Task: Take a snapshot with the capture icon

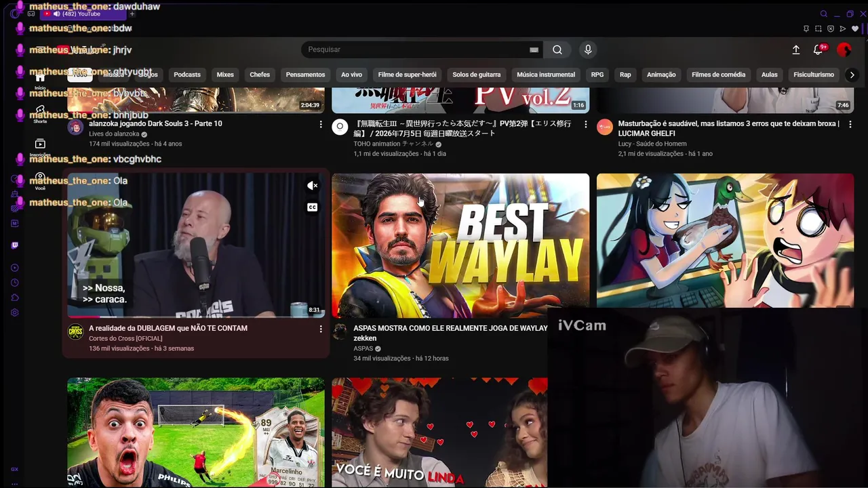Action: (818, 29)
